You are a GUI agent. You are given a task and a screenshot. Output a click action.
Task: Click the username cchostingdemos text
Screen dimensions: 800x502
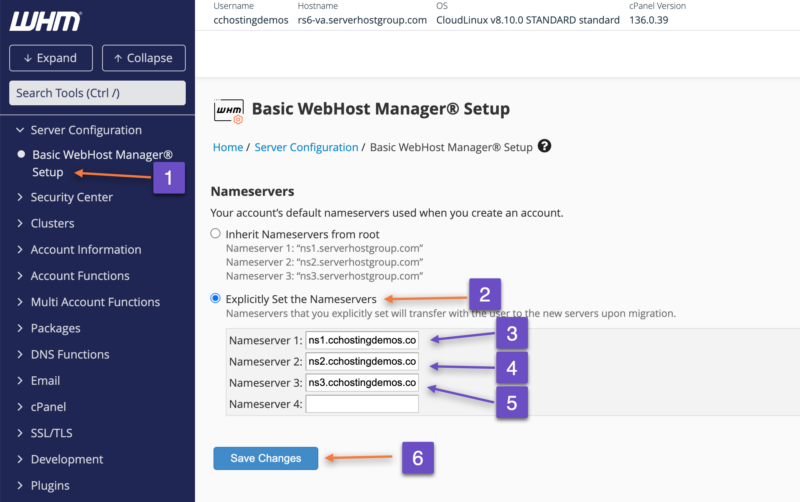[x=251, y=20]
